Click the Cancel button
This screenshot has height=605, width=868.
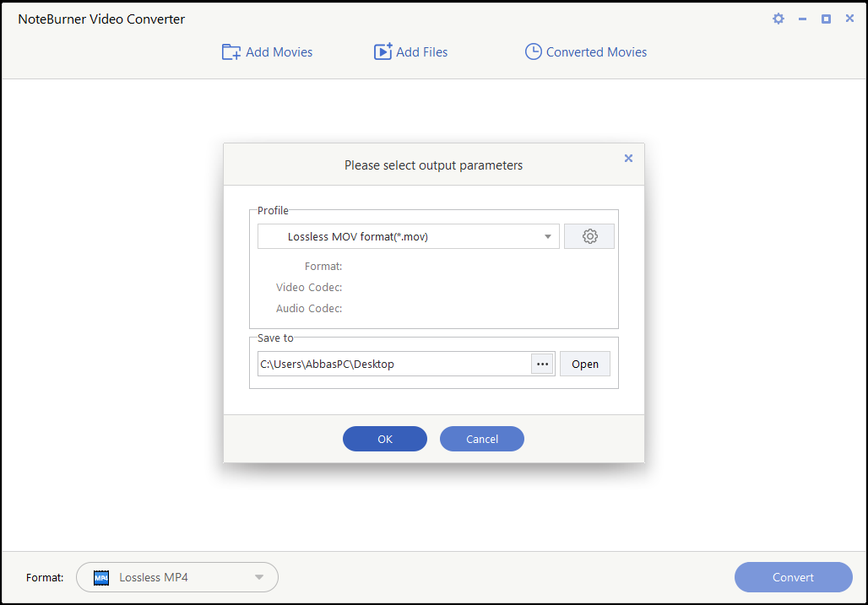pos(482,439)
